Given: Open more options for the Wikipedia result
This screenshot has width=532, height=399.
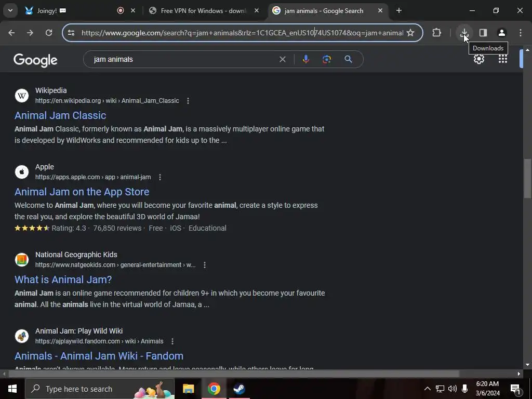Looking at the screenshot, I should (x=188, y=101).
